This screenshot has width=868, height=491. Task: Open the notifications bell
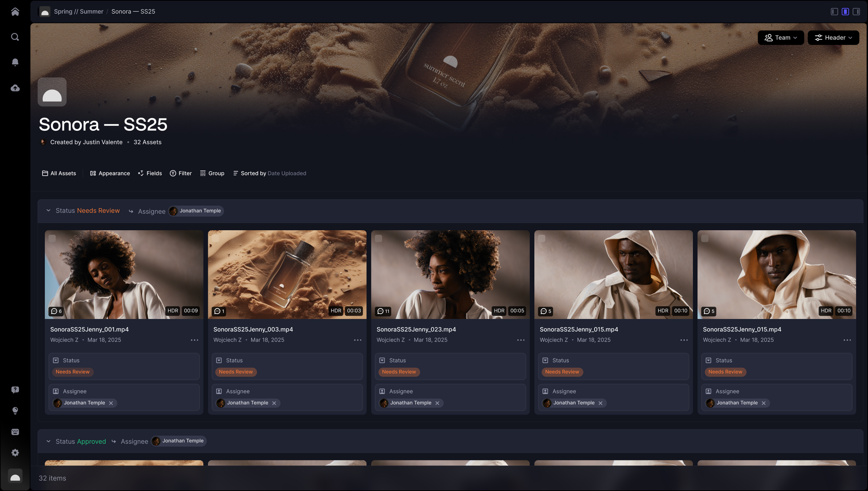click(x=15, y=62)
